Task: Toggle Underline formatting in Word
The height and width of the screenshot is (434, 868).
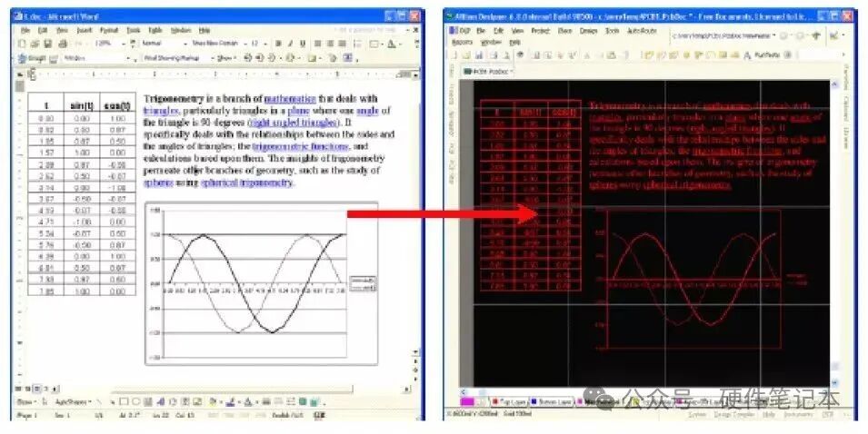Action: (x=302, y=44)
